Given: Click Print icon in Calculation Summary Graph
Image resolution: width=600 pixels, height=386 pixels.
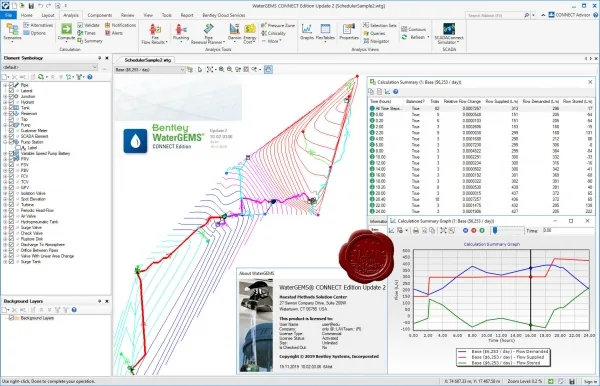Looking at the screenshot, I should (416, 231).
